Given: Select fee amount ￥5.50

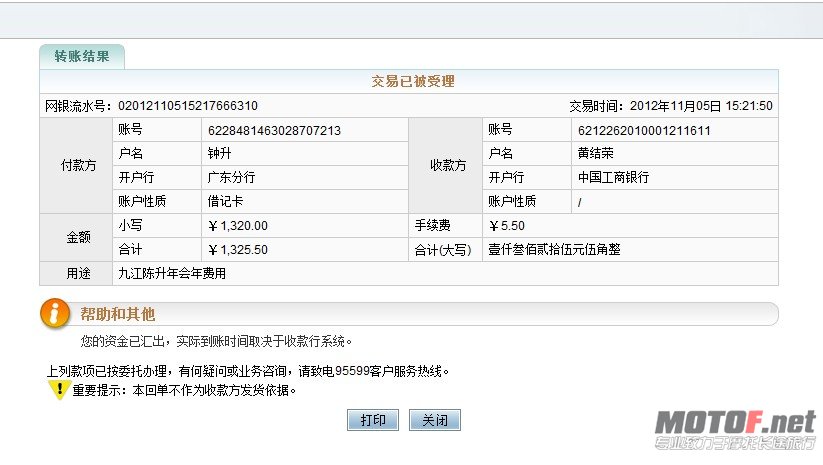Looking at the screenshot, I should (507, 226).
